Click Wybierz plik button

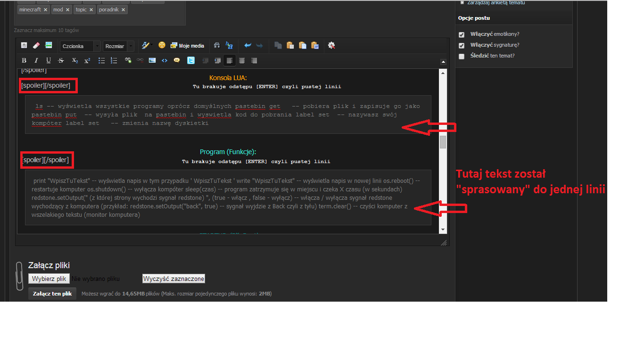point(49,279)
